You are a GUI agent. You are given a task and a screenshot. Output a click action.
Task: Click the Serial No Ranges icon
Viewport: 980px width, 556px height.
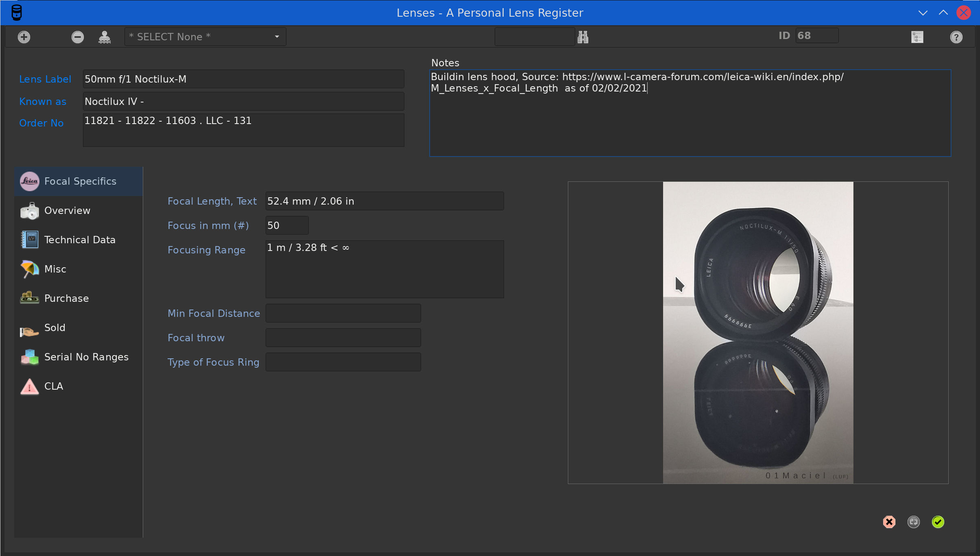click(x=30, y=357)
